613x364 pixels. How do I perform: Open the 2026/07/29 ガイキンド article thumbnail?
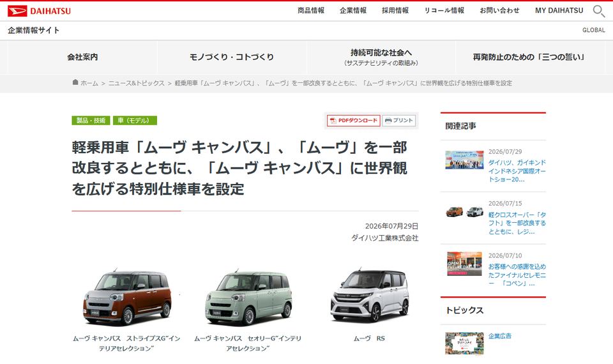464,160
